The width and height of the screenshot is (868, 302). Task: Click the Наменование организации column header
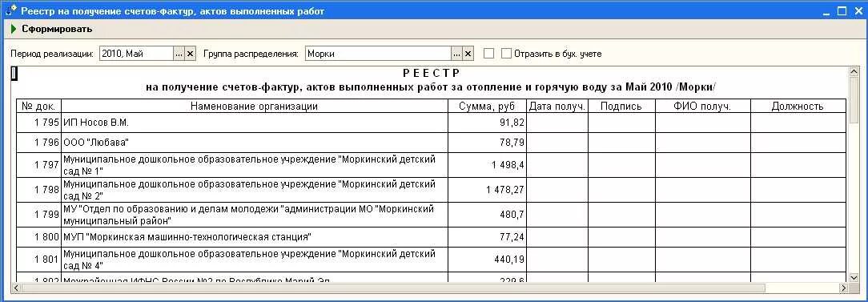pyautogui.click(x=254, y=107)
